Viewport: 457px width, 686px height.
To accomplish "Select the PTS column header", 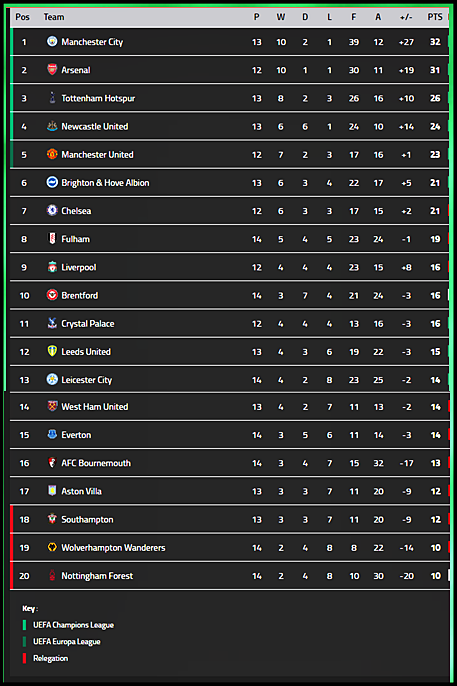I will [x=435, y=17].
